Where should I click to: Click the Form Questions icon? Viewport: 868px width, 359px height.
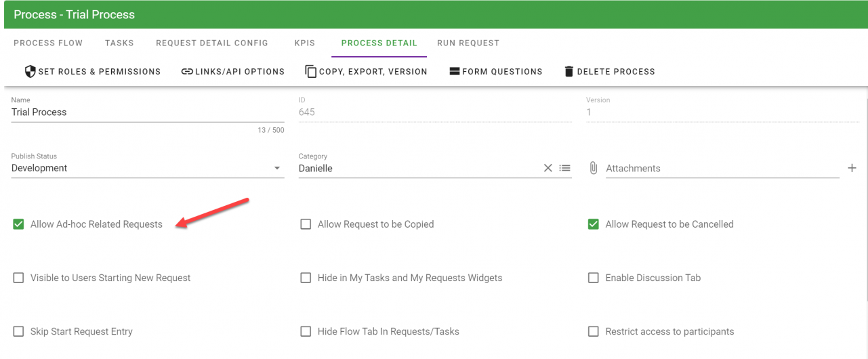(x=455, y=71)
